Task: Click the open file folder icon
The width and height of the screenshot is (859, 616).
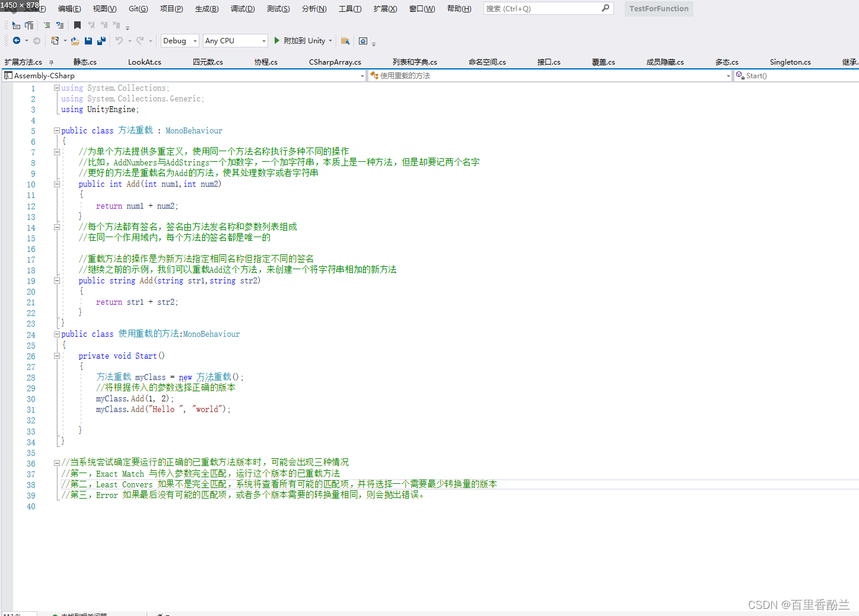Action: click(x=75, y=40)
